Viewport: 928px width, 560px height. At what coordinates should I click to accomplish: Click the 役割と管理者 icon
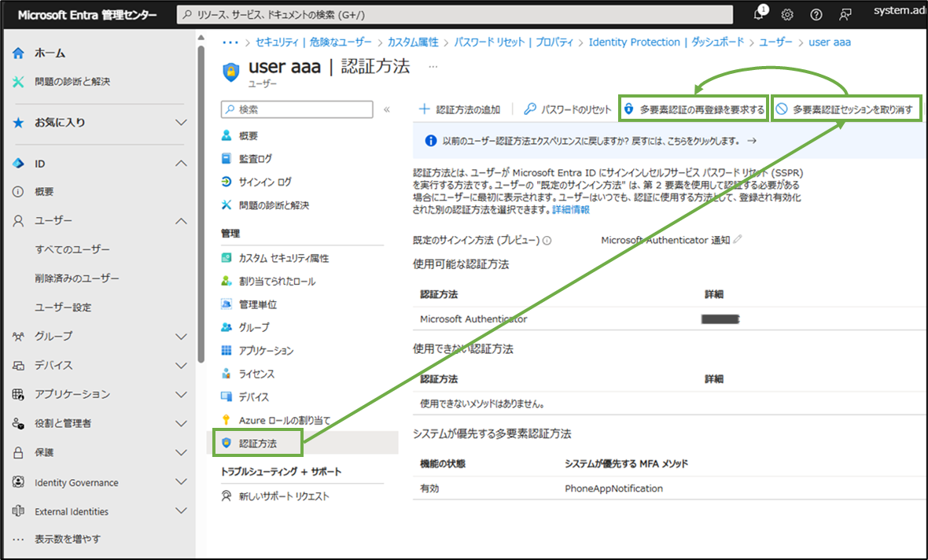(18, 423)
